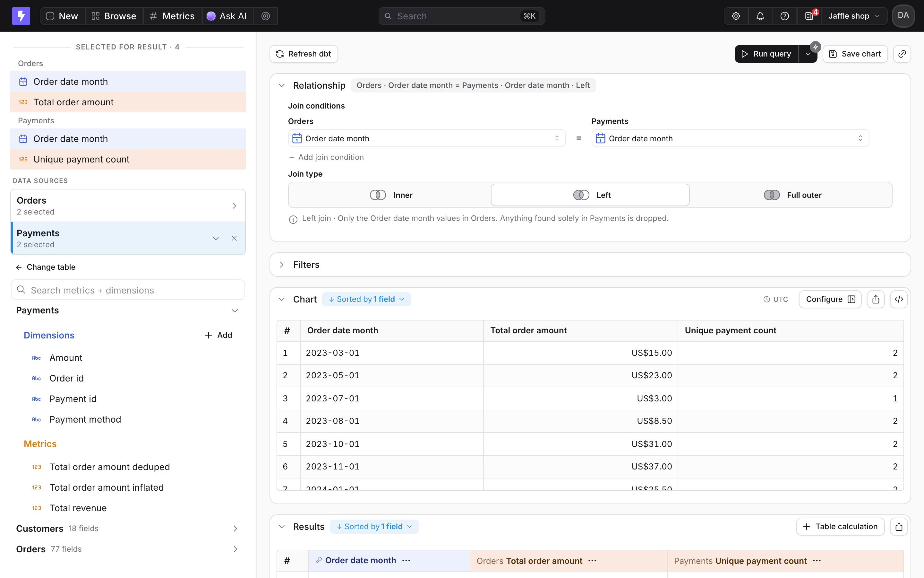924x578 pixels.
Task: Open the Browse menu
Action: pyautogui.click(x=114, y=16)
